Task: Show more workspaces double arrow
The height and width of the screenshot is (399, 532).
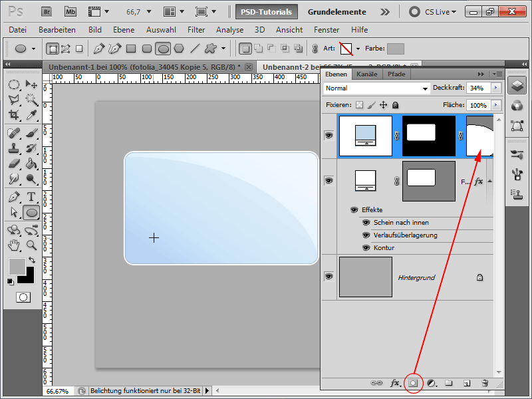Action: click(385, 12)
